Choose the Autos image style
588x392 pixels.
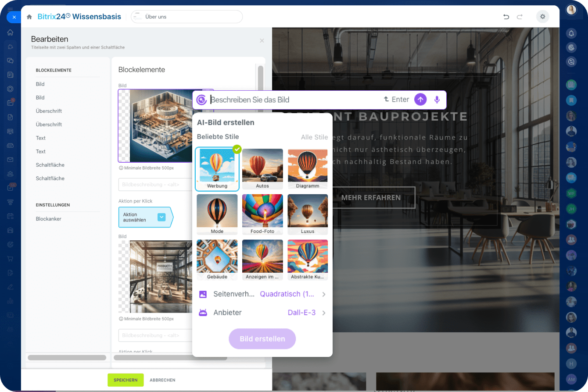[x=262, y=169]
